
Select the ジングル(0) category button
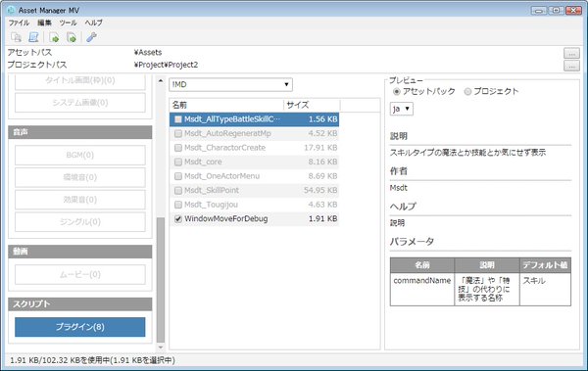pyautogui.click(x=80, y=221)
